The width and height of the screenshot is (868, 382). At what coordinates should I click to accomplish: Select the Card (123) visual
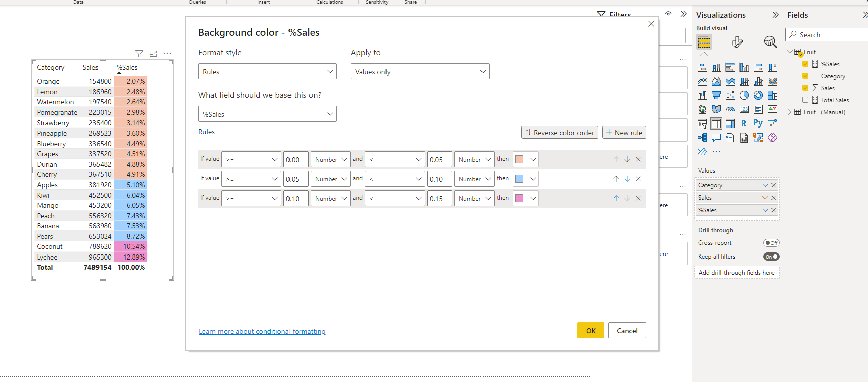click(744, 109)
